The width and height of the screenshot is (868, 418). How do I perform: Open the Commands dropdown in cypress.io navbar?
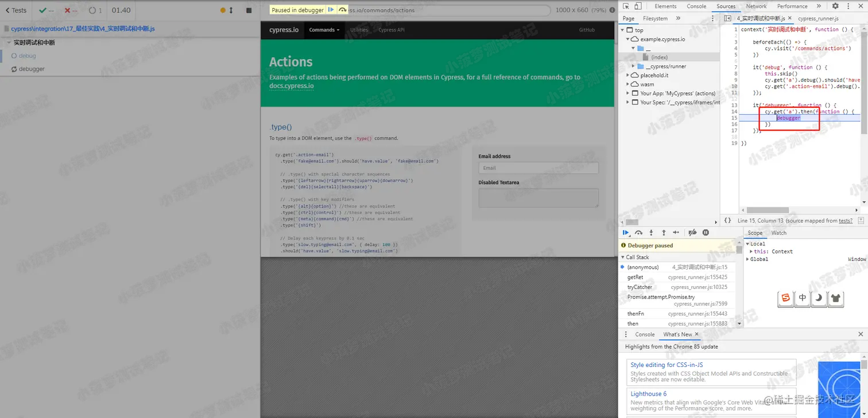pos(324,30)
